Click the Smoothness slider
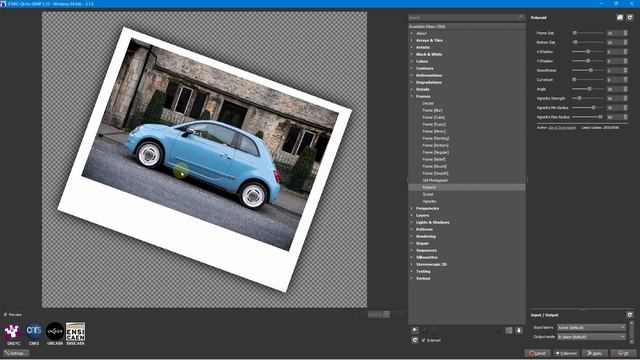The height and width of the screenshot is (360, 640). [x=588, y=70]
